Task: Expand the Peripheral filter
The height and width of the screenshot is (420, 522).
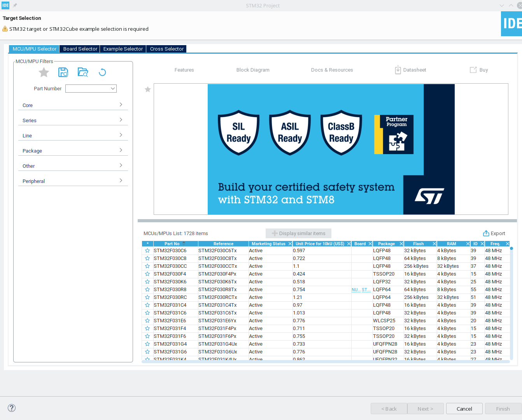Action: pos(73,181)
